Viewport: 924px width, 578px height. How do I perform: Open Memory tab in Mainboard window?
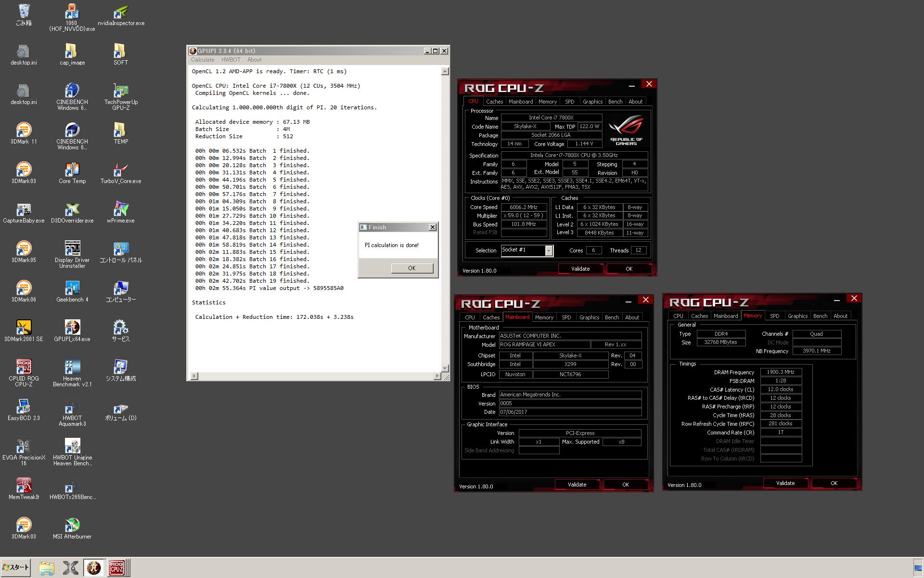click(x=544, y=317)
